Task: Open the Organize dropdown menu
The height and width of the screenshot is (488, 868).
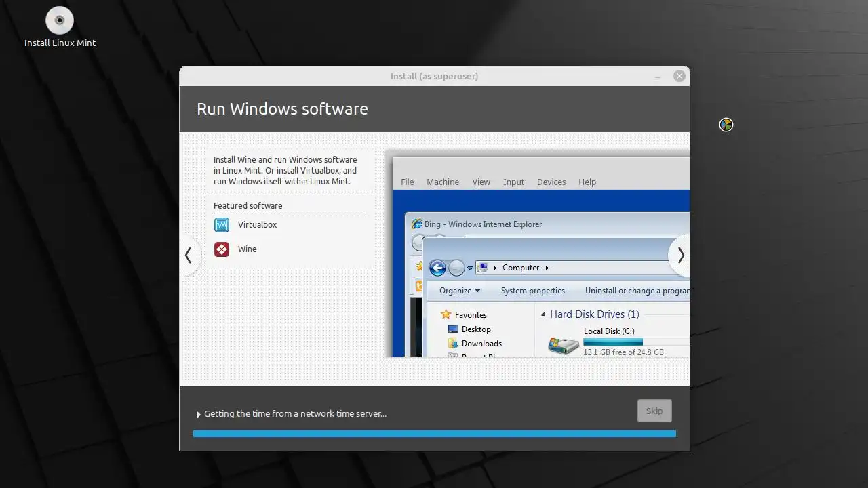Action: coord(460,291)
